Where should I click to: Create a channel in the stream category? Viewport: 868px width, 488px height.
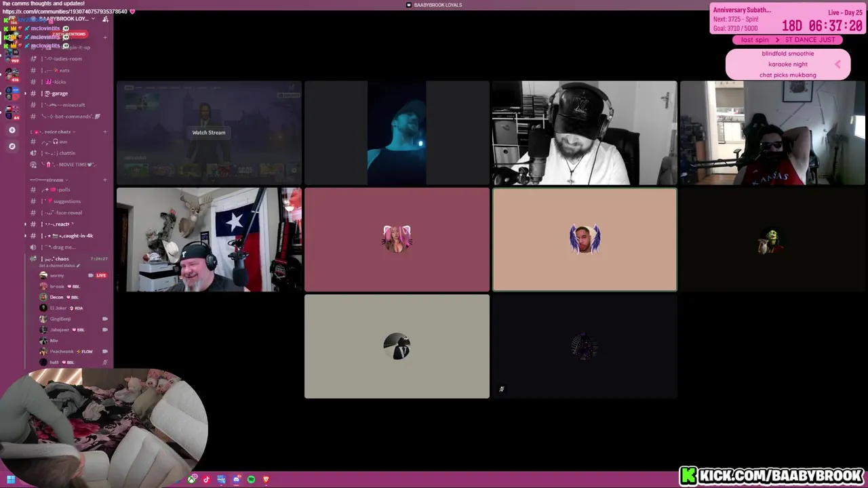(x=104, y=180)
